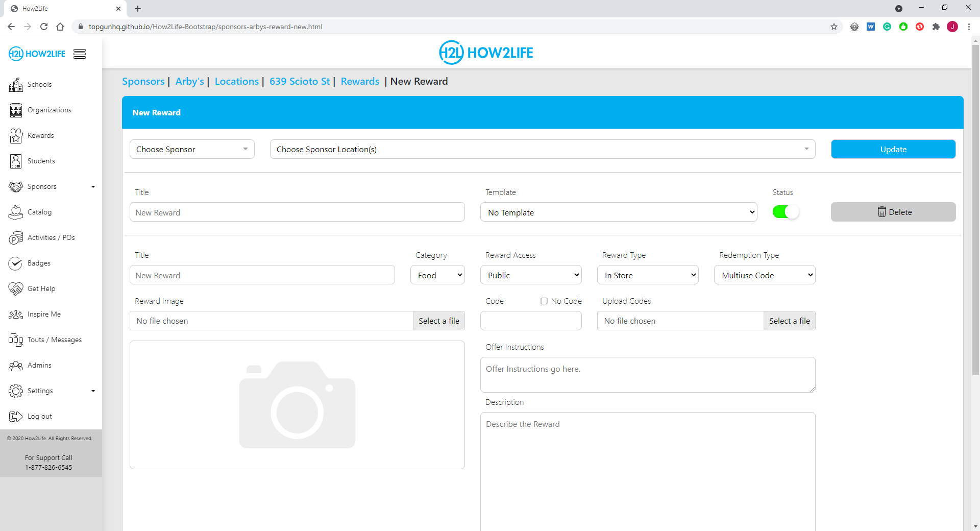Open Touts / Messages menu item
The image size is (980, 531).
pyautogui.click(x=54, y=340)
